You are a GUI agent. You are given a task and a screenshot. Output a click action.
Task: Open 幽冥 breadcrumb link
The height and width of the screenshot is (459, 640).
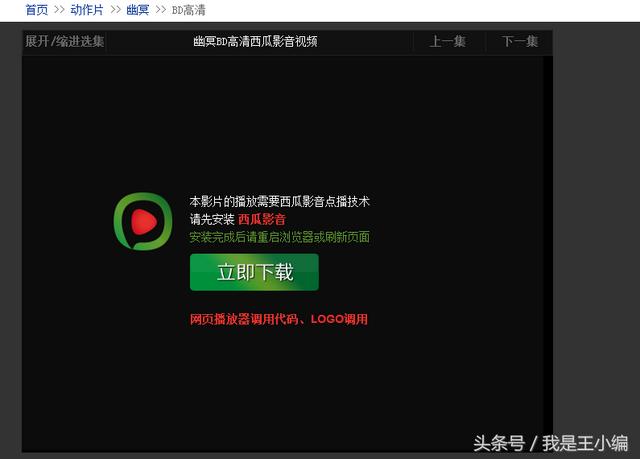coord(138,9)
